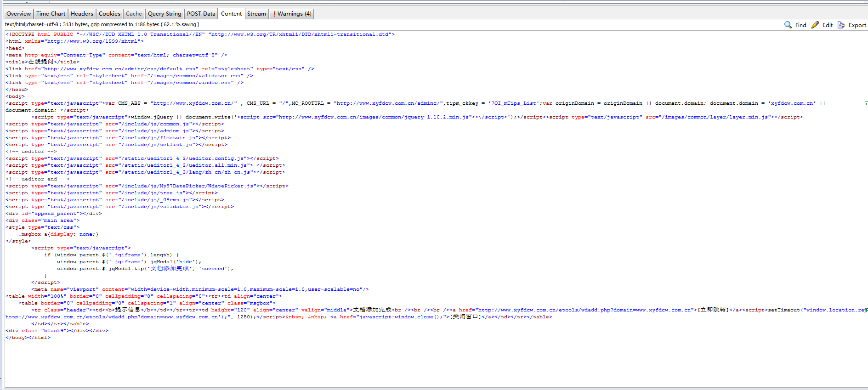Select the Headers tab
868x390 pixels.
(82, 14)
